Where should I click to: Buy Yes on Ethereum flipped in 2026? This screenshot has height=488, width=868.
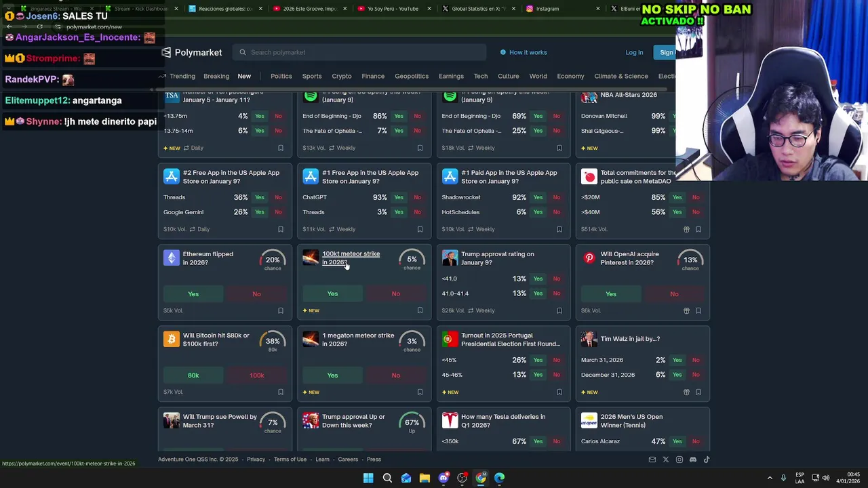click(x=193, y=293)
